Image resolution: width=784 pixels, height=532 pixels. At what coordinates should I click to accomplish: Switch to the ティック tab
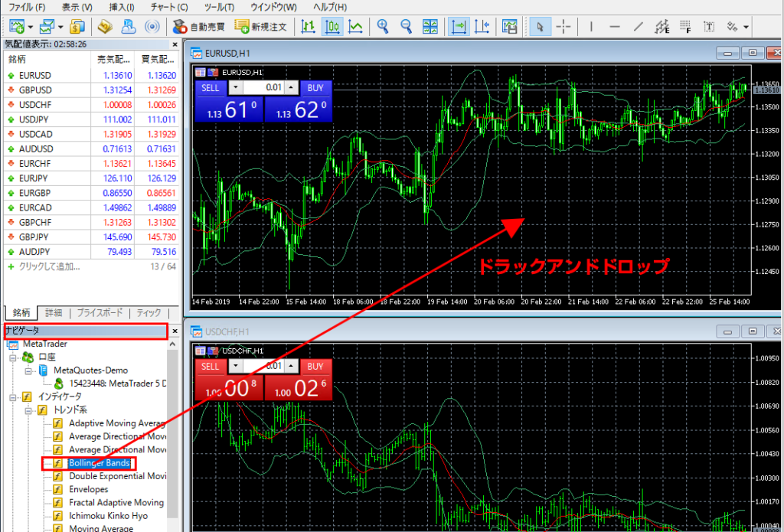pos(149,312)
